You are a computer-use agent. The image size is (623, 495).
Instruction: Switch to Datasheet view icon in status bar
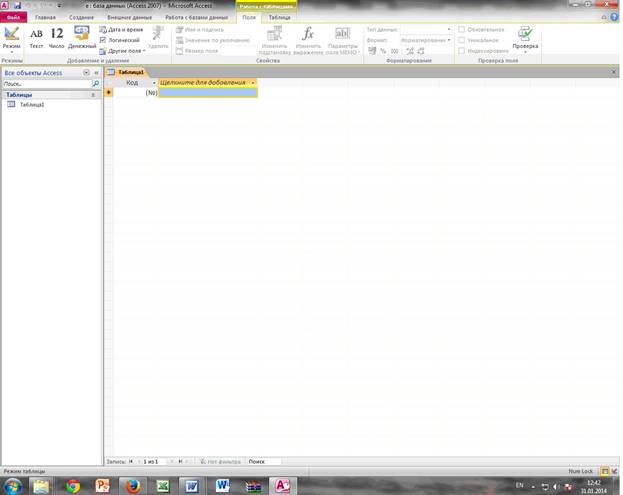(x=605, y=472)
